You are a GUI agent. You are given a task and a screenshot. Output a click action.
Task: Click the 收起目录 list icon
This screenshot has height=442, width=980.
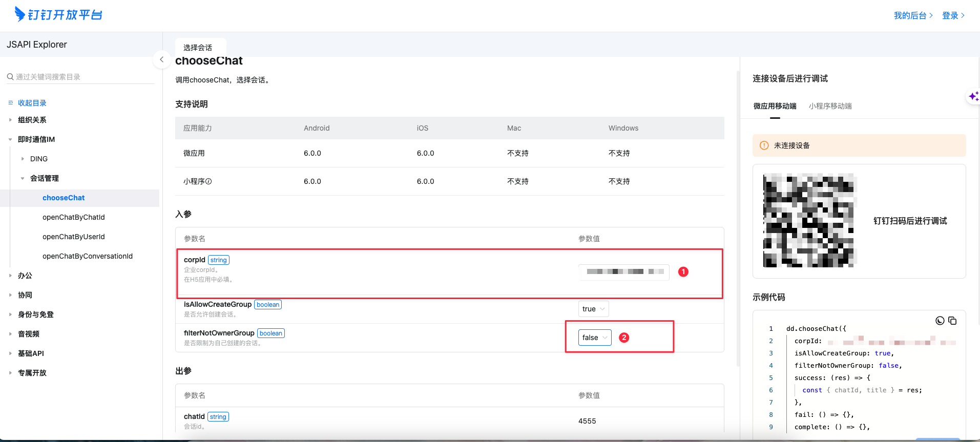tap(10, 103)
